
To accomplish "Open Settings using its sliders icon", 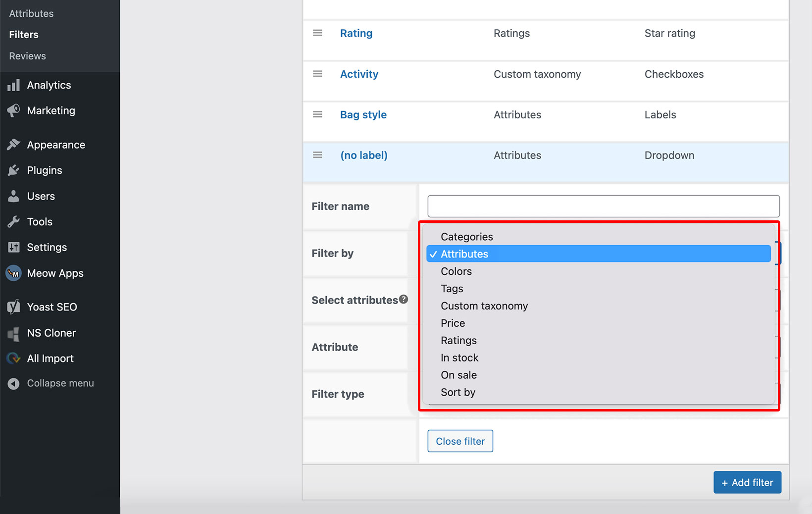I will click(x=13, y=247).
